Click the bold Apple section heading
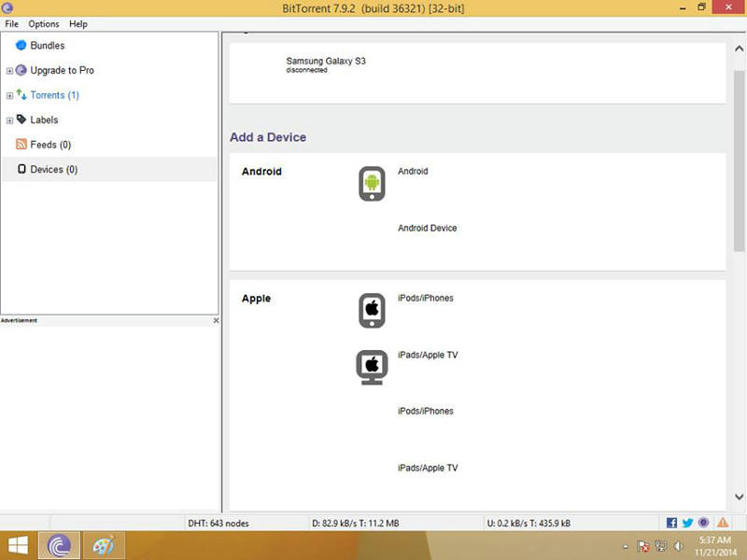The height and width of the screenshot is (560, 747). coord(256,299)
